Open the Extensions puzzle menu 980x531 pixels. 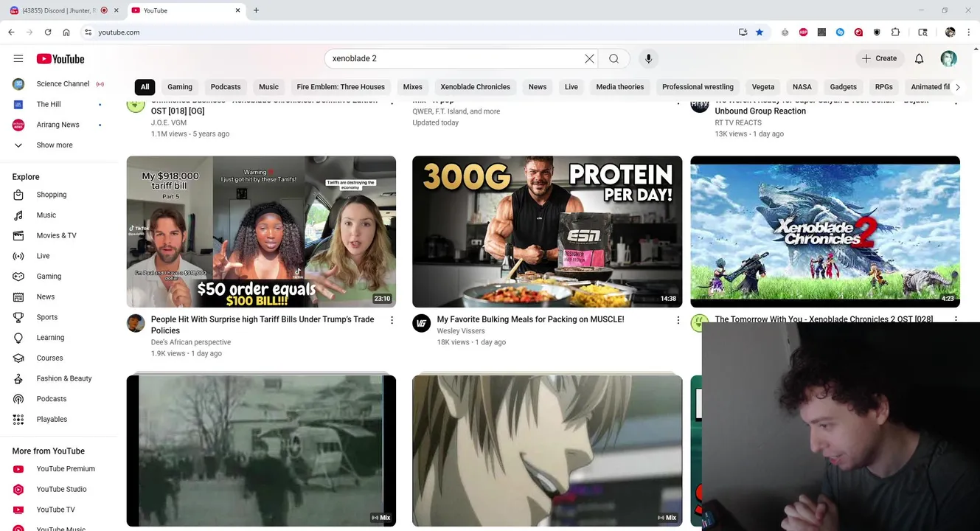click(895, 32)
